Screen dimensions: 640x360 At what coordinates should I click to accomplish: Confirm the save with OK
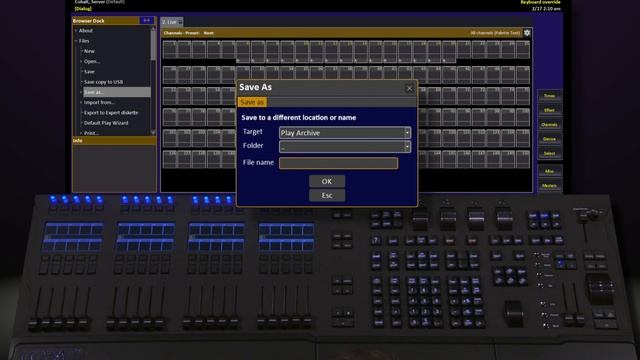pyautogui.click(x=327, y=181)
